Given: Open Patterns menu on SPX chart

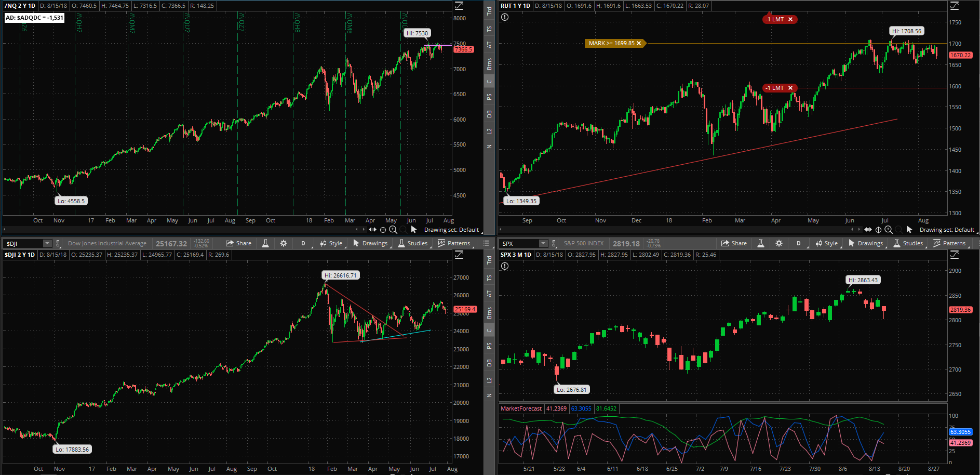Looking at the screenshot, I should coord(949,243).
